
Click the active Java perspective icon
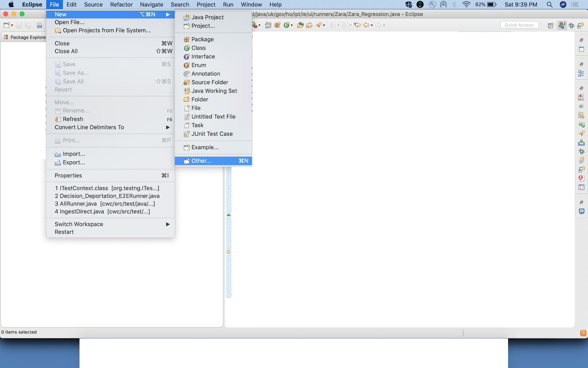click(x=562, y=25)
